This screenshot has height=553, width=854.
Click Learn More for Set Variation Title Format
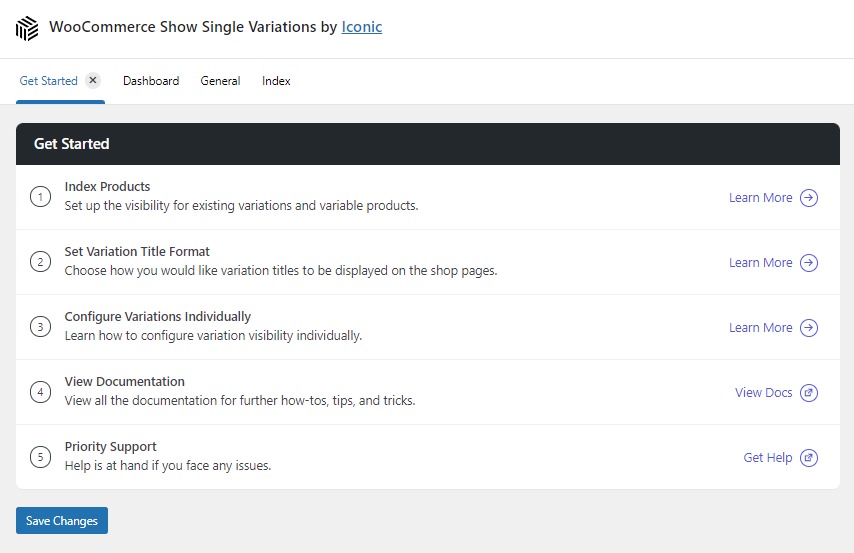pyautogui.click(x=760, y=263)
